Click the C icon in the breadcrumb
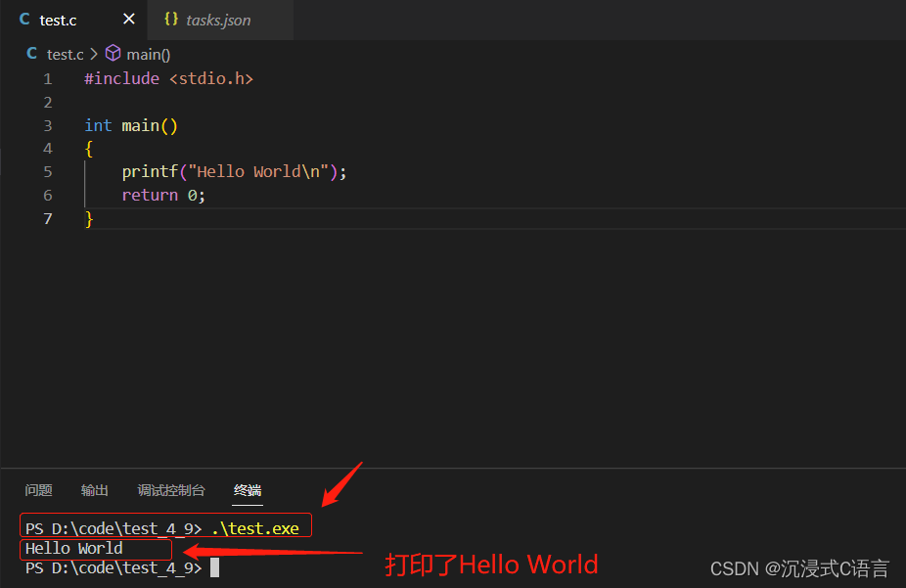906x588 pixels. click(32, 54)
